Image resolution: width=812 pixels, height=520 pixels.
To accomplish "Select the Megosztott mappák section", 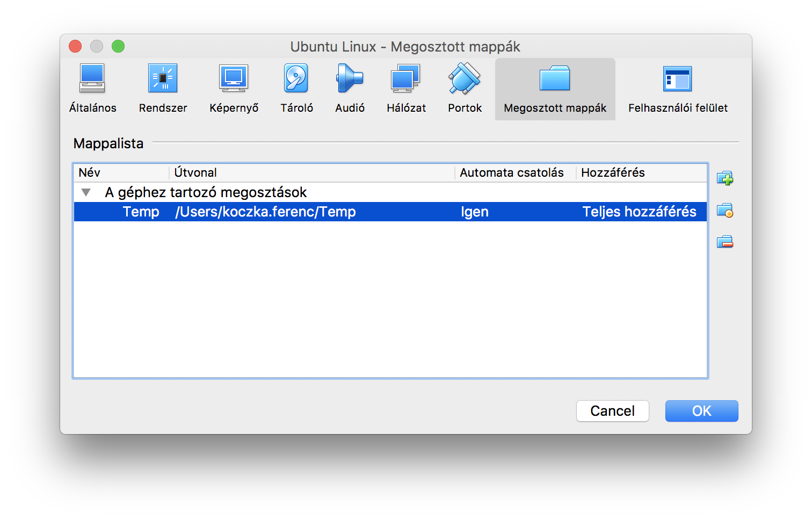I will [555, 89].
